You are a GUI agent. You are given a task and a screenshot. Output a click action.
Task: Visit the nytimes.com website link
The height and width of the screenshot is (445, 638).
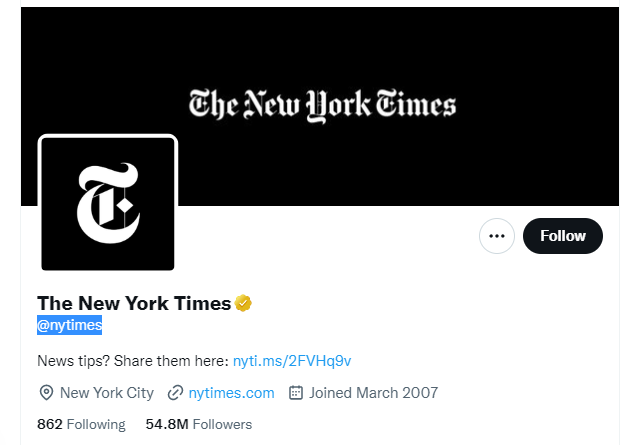click(232, 393)
